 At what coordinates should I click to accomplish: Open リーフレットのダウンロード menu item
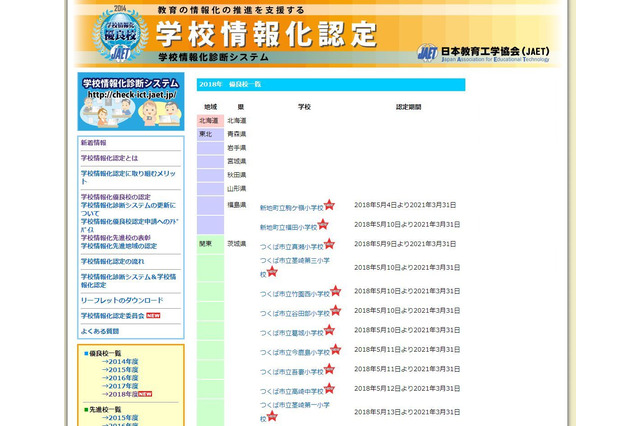pyautogui.click(x=122, y=300)
